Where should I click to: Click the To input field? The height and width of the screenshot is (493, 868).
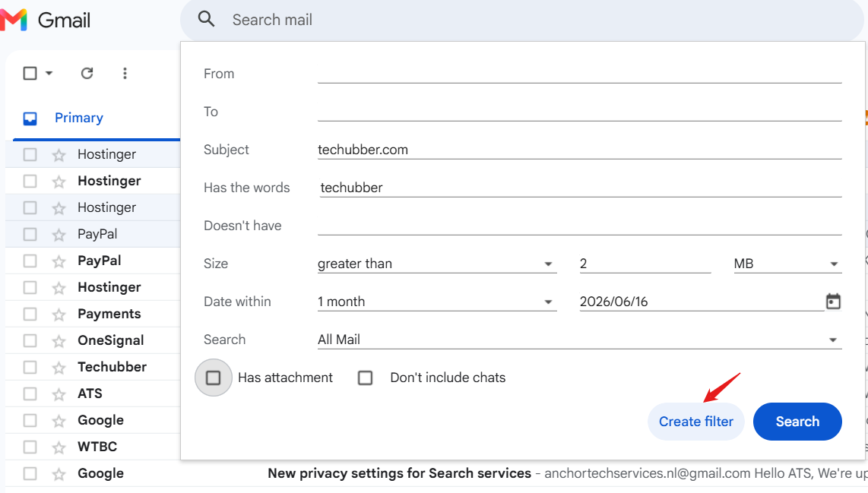(580, 112)
